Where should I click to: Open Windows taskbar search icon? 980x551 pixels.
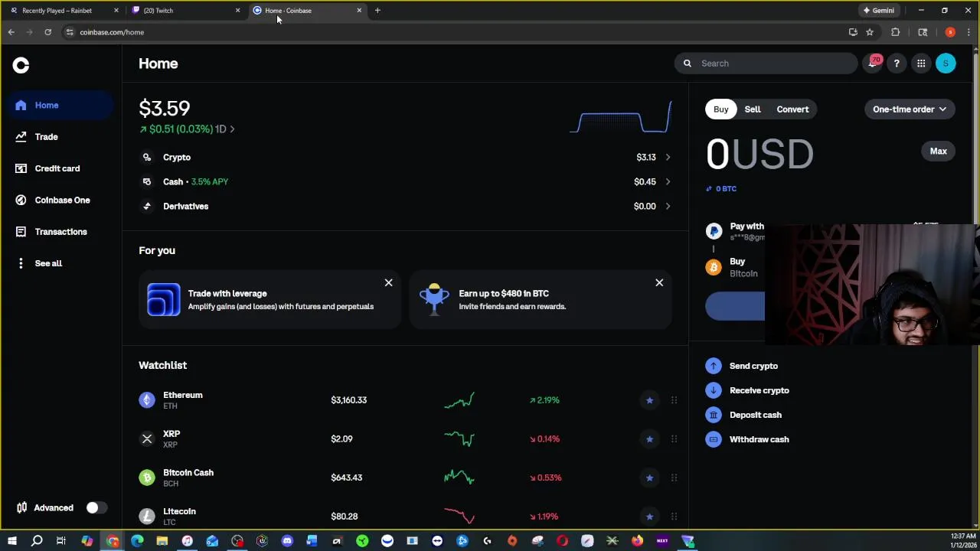[x=36, y=541]
